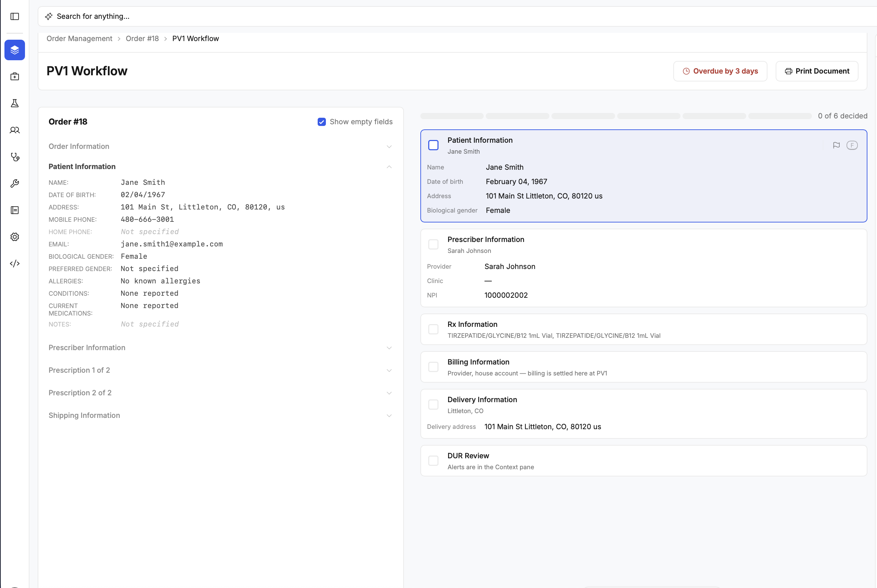This screenshot has width=877, height=588.
Task: Click Alerts are in the Context pane
Action: pyautogui.click(x=491, y=467)
